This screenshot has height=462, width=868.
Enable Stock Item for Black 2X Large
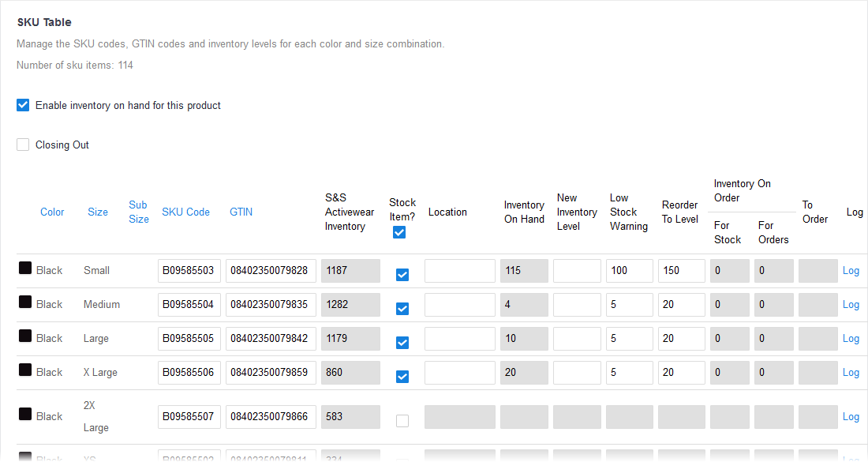[x=402, y=421]
